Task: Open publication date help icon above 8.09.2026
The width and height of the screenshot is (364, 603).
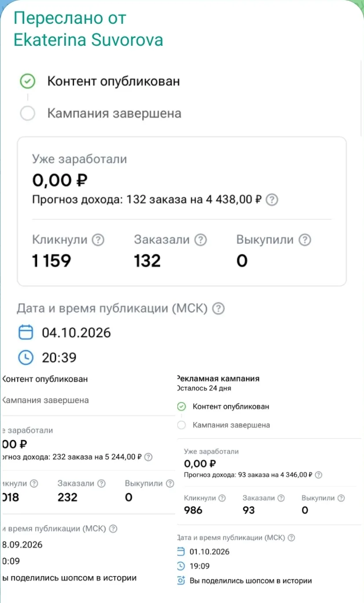Action: (113, 529)
